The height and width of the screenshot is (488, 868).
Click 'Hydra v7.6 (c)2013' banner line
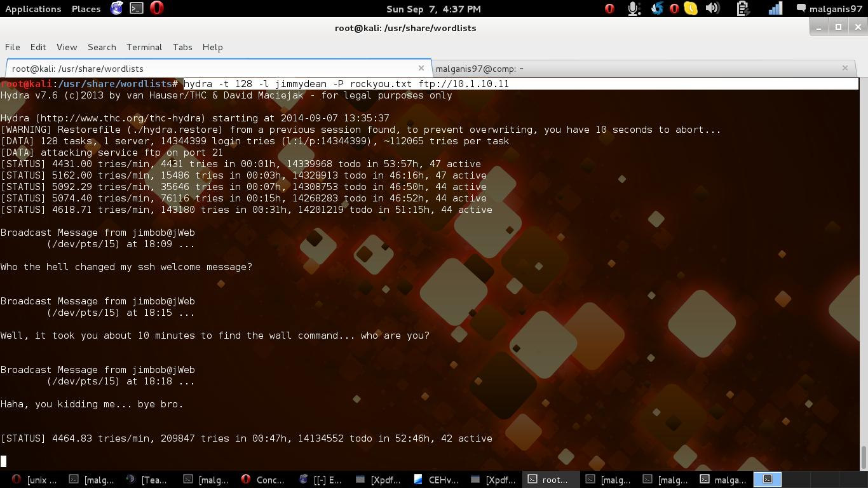(x=226, y=95)
